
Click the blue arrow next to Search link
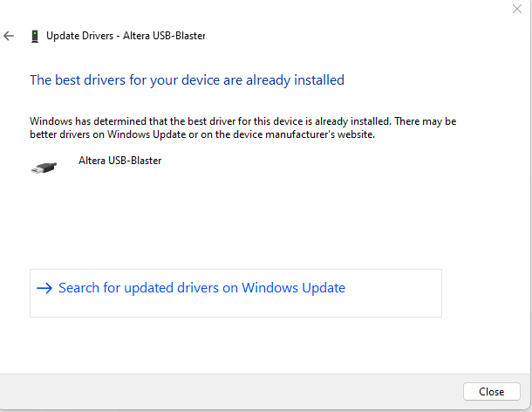click(44, 288)
